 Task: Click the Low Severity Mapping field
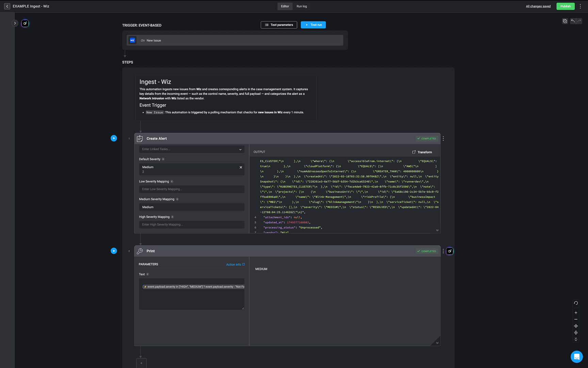point(192,189)
